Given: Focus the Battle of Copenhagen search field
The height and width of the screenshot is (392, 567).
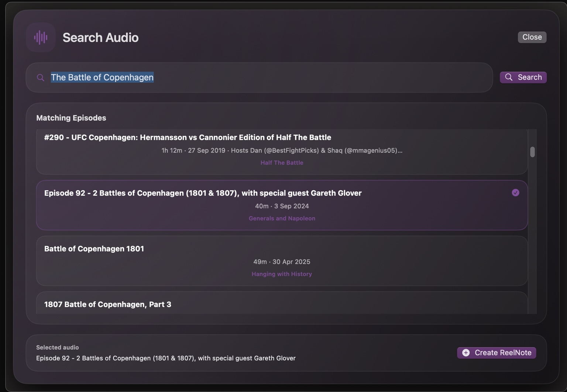Looking at the screenshot, I should pos(259,78).
